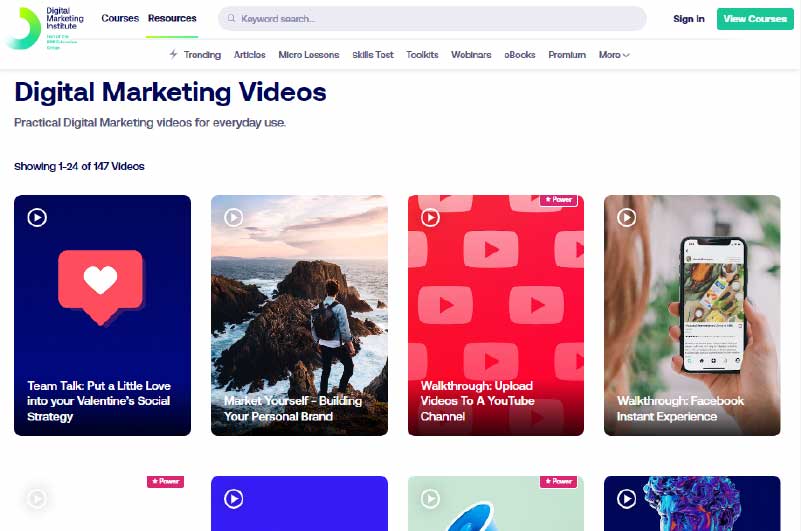Expand the More dropdown menu
This screenshot has width=801, height=531.
pos(614,55)
